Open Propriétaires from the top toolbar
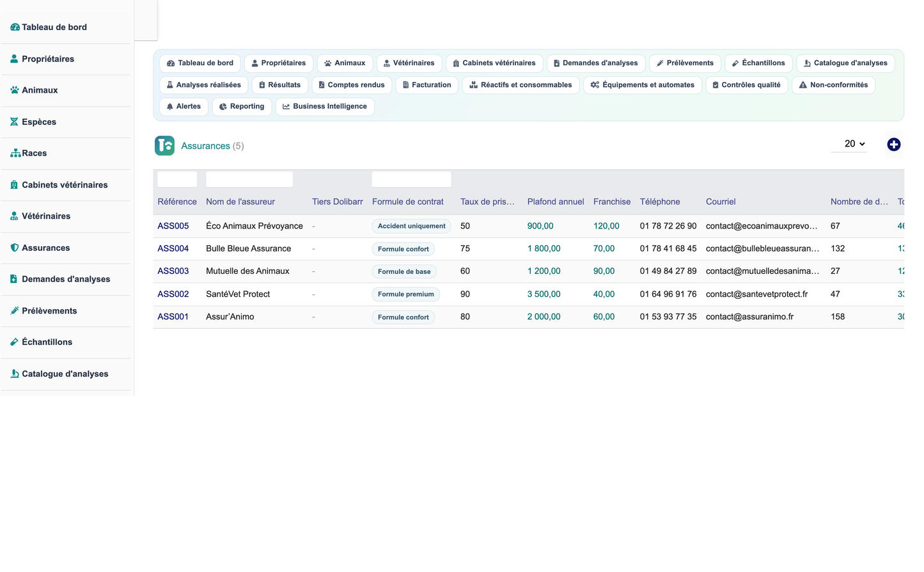 pyautogui.click(x=279, y=63)
